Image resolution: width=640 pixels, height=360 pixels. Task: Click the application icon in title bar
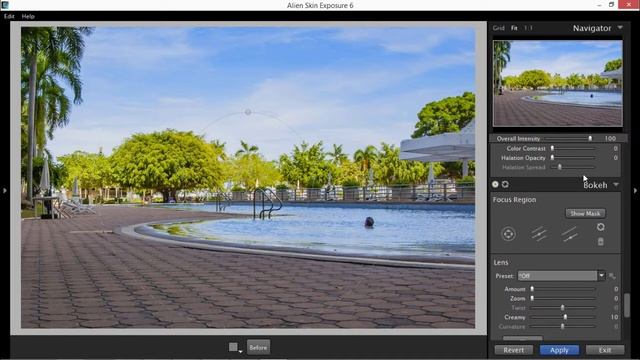[5, 5]
